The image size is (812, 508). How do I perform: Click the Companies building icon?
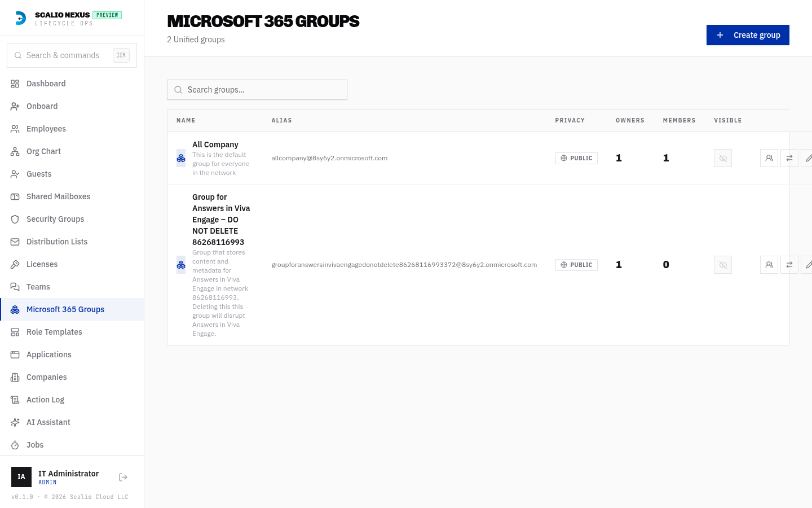click(x=15, y=377)
